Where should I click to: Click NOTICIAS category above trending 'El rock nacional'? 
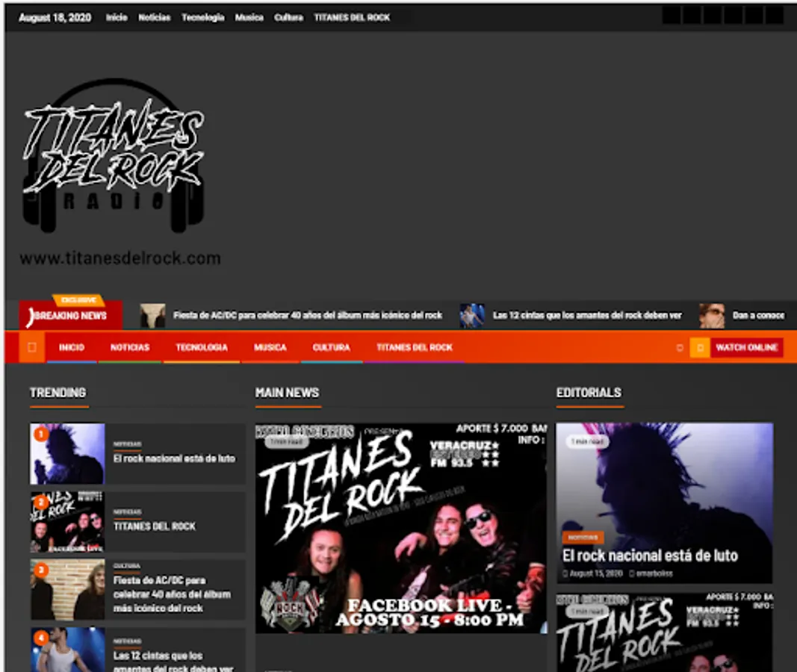(x=127, y=444)
